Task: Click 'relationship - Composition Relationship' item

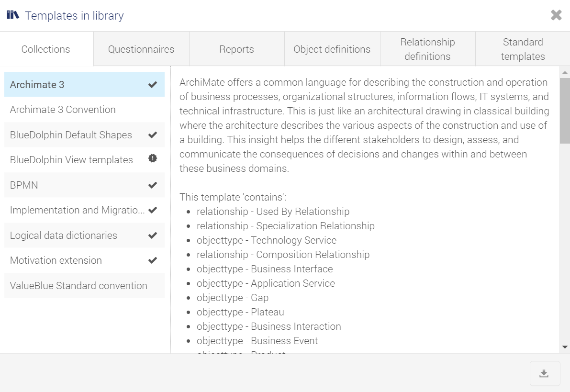Action: click(x=283, y=255)
